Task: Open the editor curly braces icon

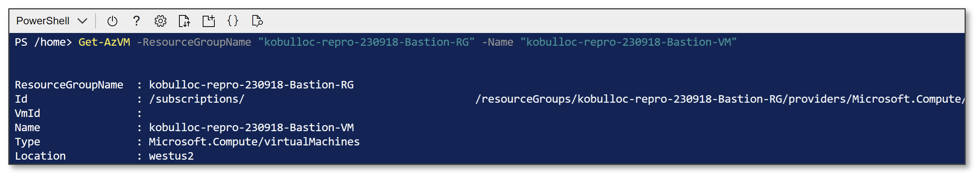Action: [x=233, y=21]
